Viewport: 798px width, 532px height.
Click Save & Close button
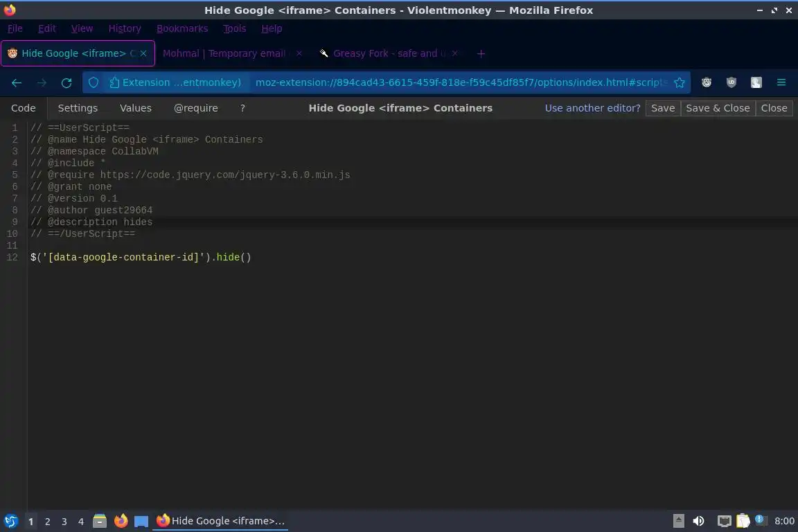click(718, 108)
